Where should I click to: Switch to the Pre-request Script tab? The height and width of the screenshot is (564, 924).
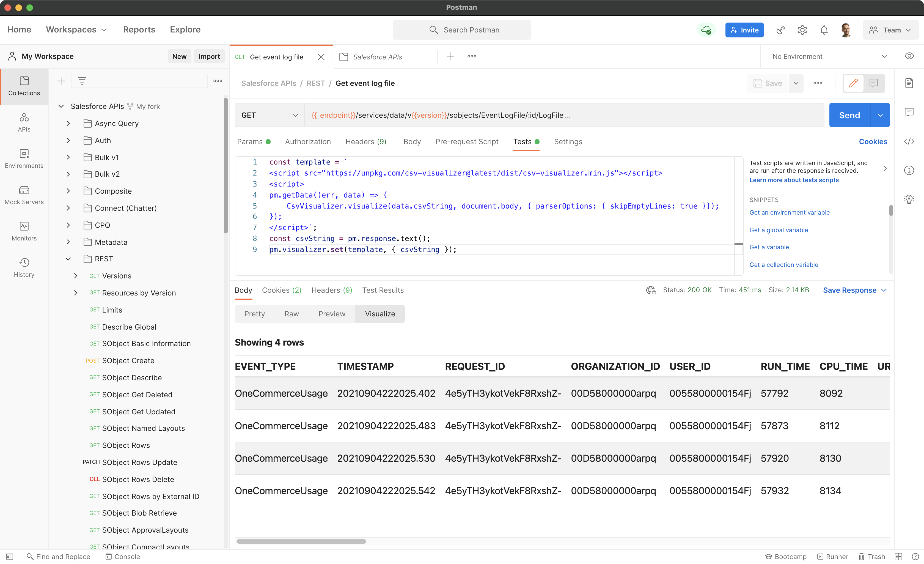[467, 141]
